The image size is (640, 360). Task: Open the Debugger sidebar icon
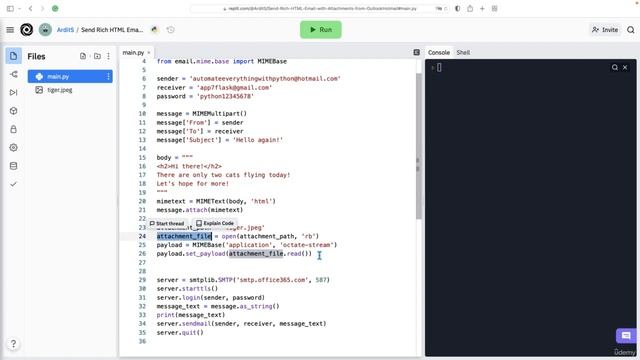click(x=13, y=93)
